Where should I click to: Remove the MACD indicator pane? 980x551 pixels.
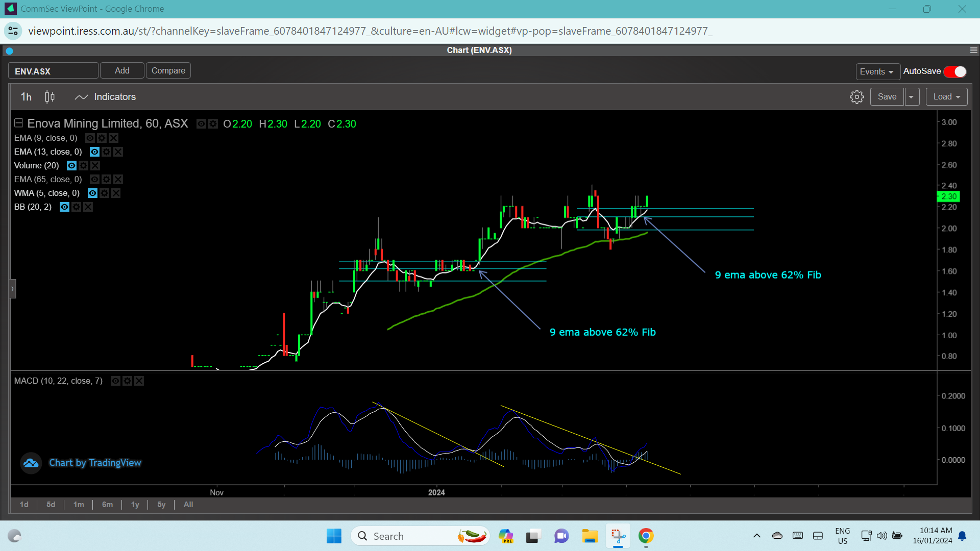(139, 381)
